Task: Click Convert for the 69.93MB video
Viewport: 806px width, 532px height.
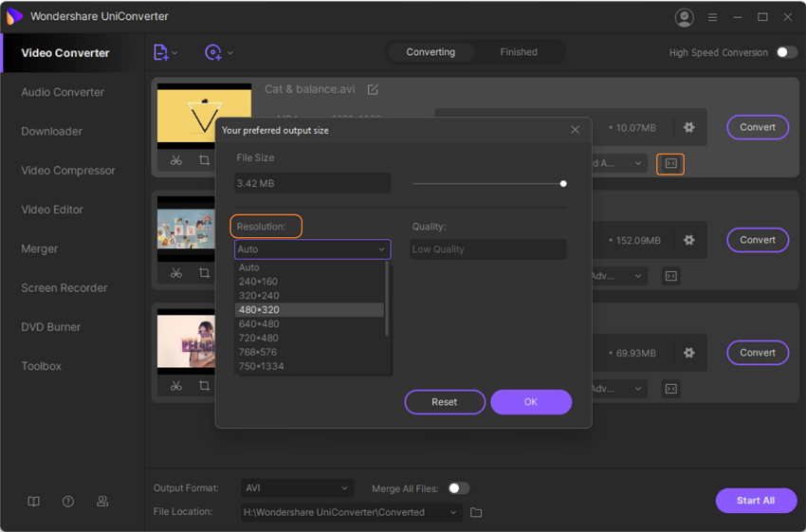Action: [758, 353]
